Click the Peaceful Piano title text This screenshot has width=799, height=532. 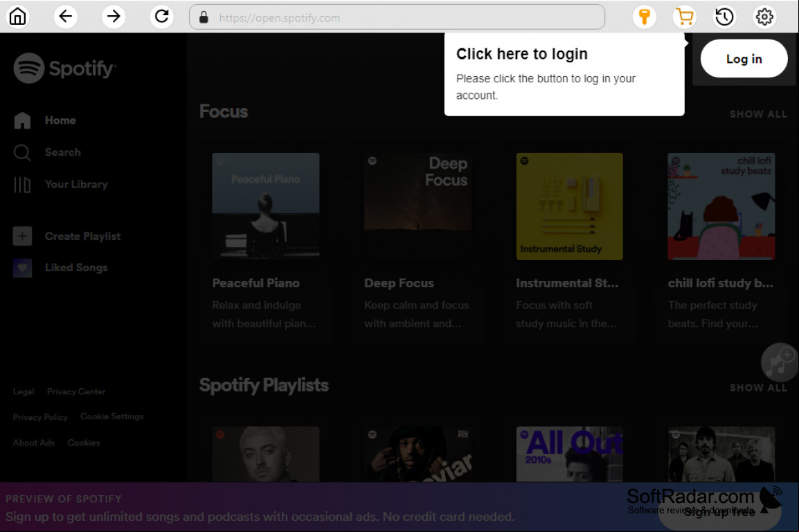(255, 283)
